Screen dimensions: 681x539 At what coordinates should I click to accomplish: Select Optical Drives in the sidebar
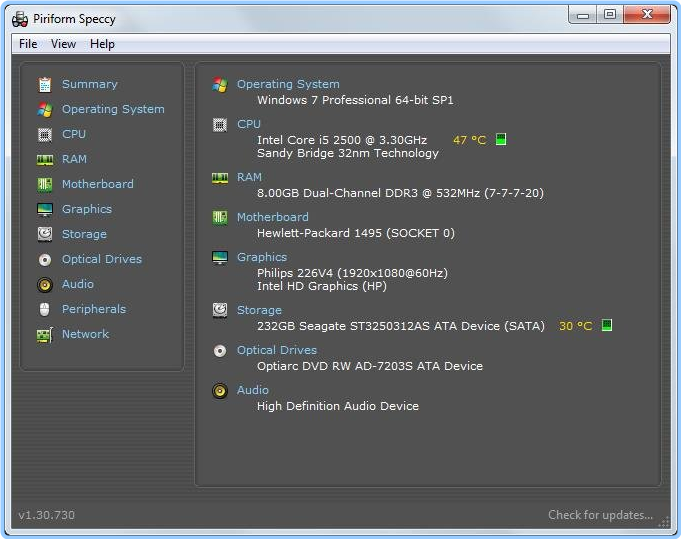tap(102, 259)
